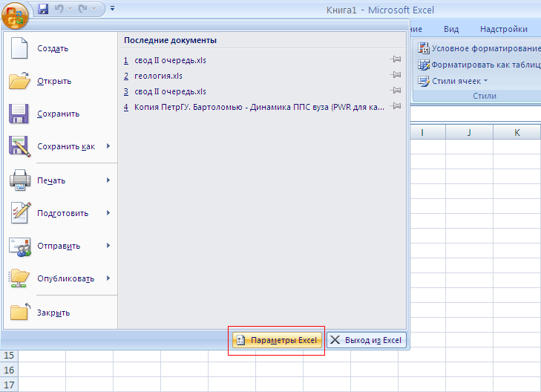Click the network folder icon for Опубликовать

[19, 278]
